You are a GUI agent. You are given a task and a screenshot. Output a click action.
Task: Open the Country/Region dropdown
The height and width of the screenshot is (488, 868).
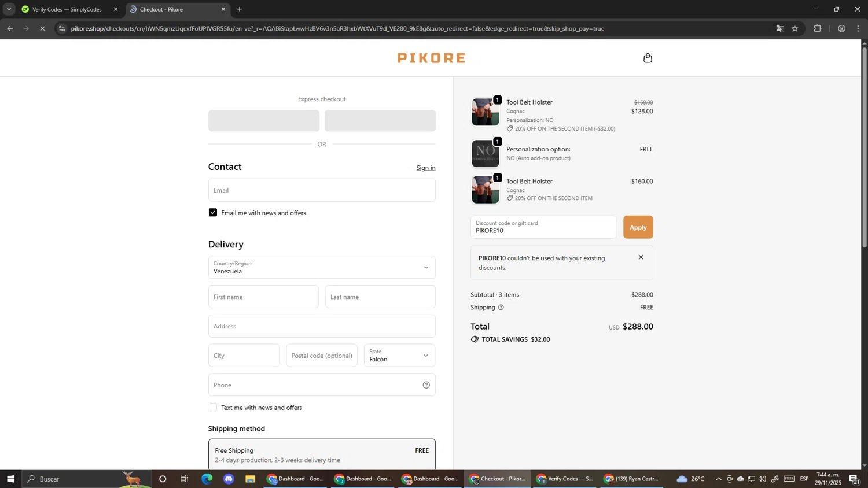pos(322,267)
